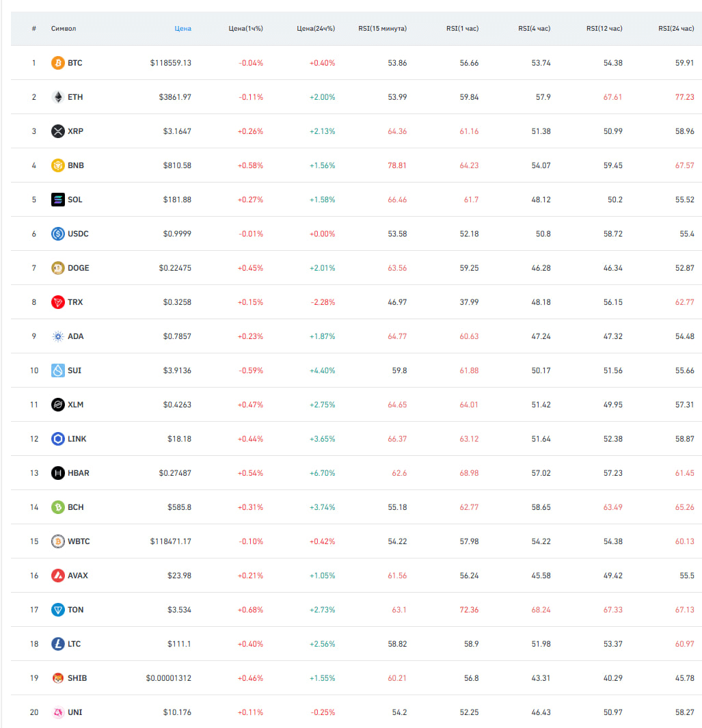The image size is (702, 728).
Task: Sort by Цена(24ч%) column header
Action: click(316, 28)
